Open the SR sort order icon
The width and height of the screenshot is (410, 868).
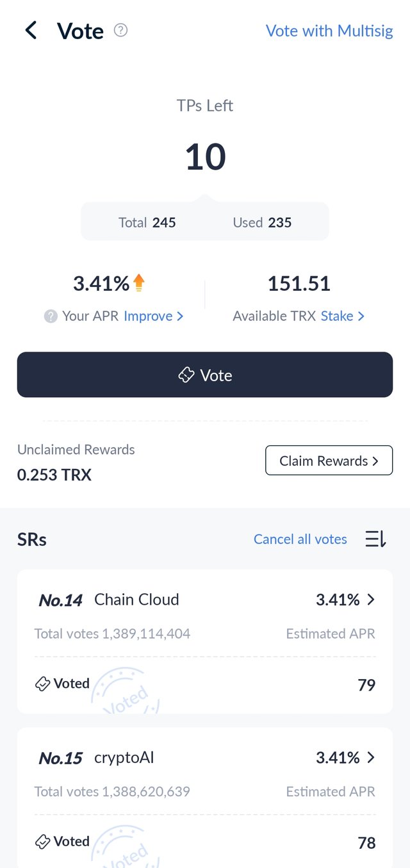(x=375, y=539)
